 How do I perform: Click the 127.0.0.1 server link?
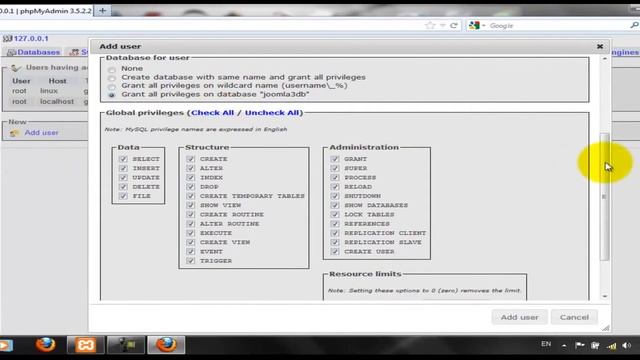coord(31,38)
